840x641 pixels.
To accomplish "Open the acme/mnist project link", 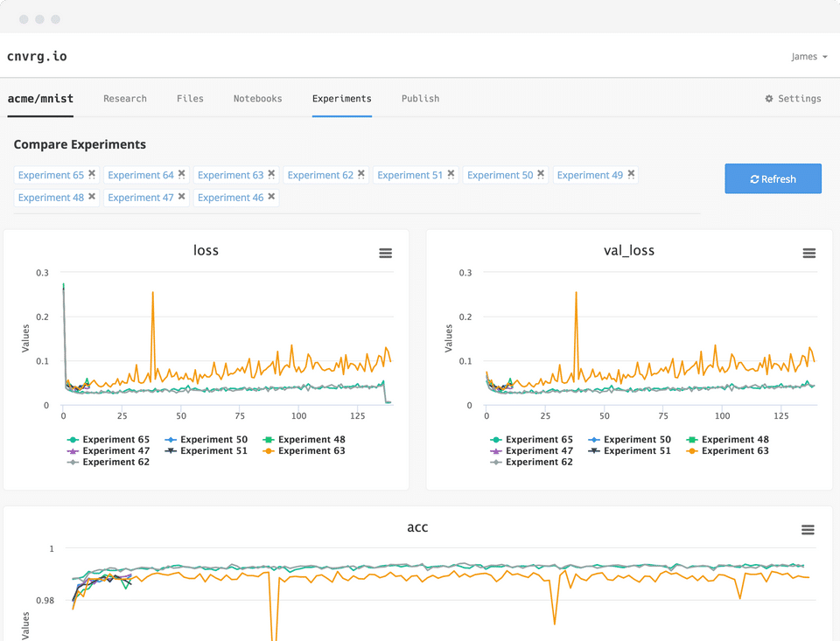I will pos(40,99).
